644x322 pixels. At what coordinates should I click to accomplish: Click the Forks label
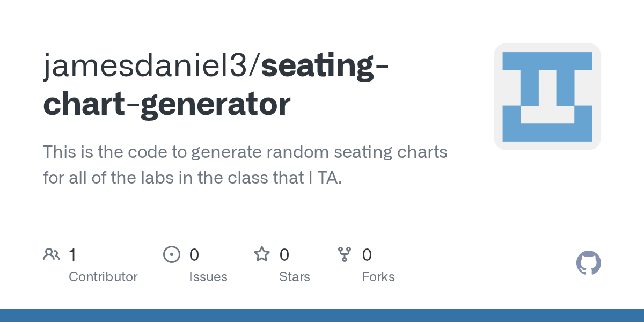pos(378,277)
